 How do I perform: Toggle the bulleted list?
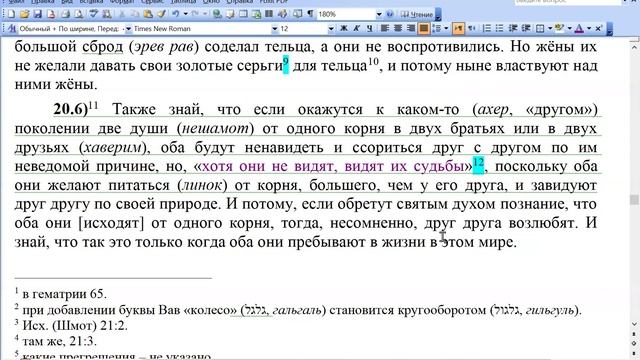499,28
